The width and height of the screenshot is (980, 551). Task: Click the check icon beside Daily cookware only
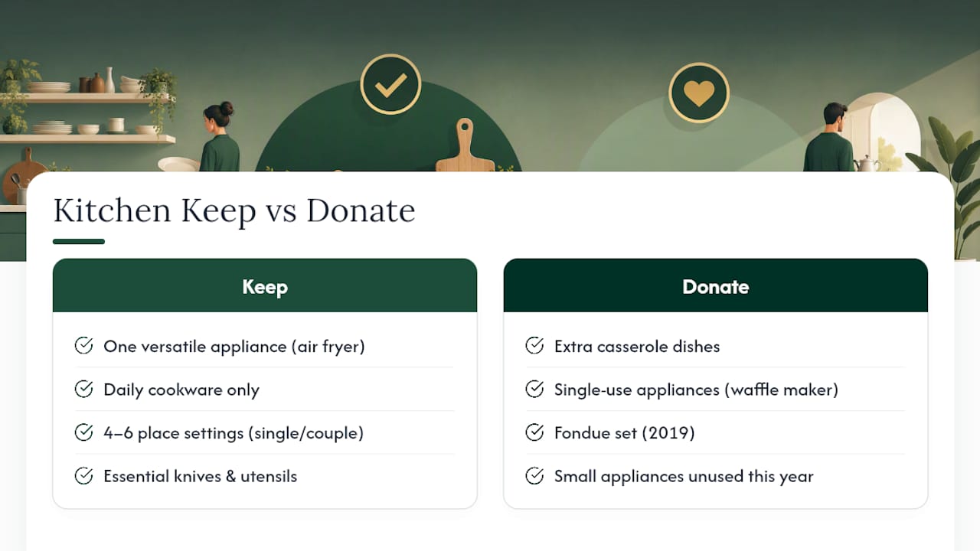pyautogui.click(x=83, y=390)
